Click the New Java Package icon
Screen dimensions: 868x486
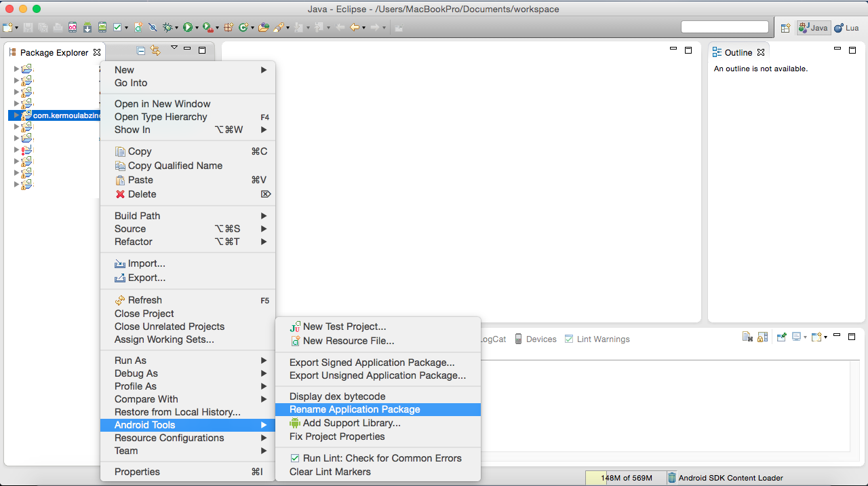coord(229,28)
